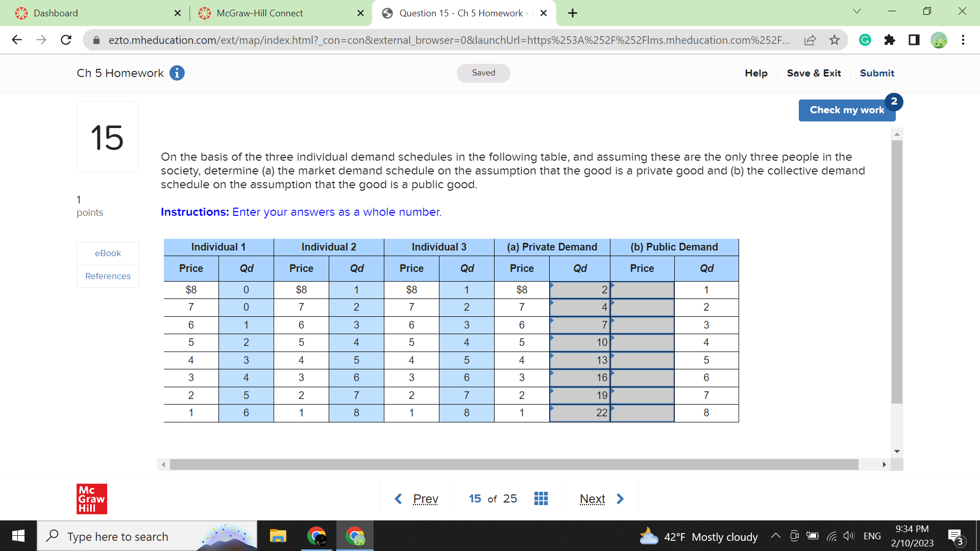Viewport: 980px width, 551px height.
Task: Expand the browser tab search chevron
Action: point(857,11)
